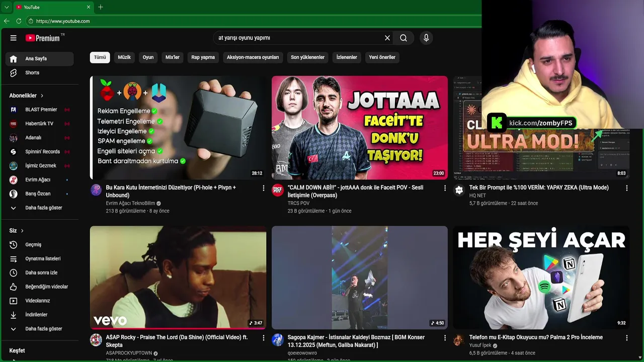Open the HQ NET channel name link
The height and width of the screenshot is (362, 644).
click(477, 195)
